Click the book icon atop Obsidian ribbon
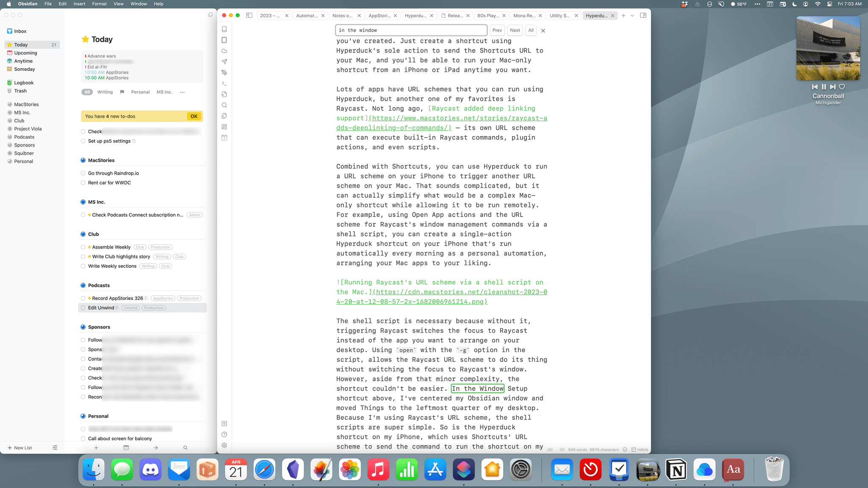Screen dimensions: 868x488 [224, 29]
